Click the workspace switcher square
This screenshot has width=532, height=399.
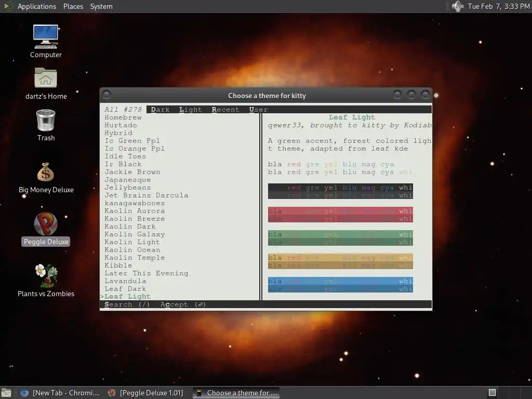pos(492,393)
